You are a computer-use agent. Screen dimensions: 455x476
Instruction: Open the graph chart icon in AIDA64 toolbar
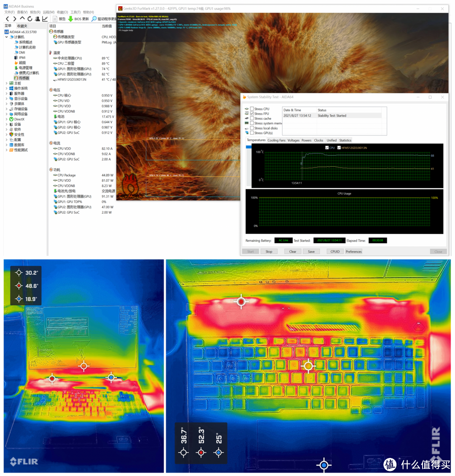45,19
